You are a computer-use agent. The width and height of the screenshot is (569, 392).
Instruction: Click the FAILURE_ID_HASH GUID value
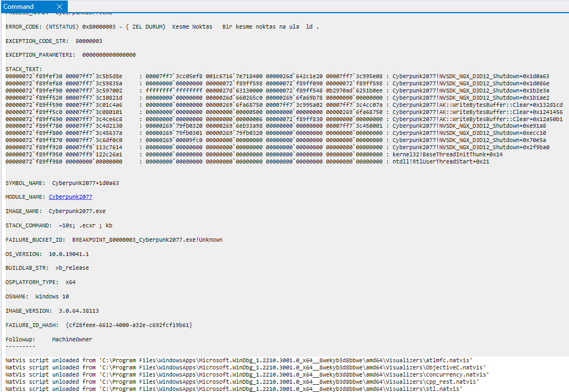(129, 325)
